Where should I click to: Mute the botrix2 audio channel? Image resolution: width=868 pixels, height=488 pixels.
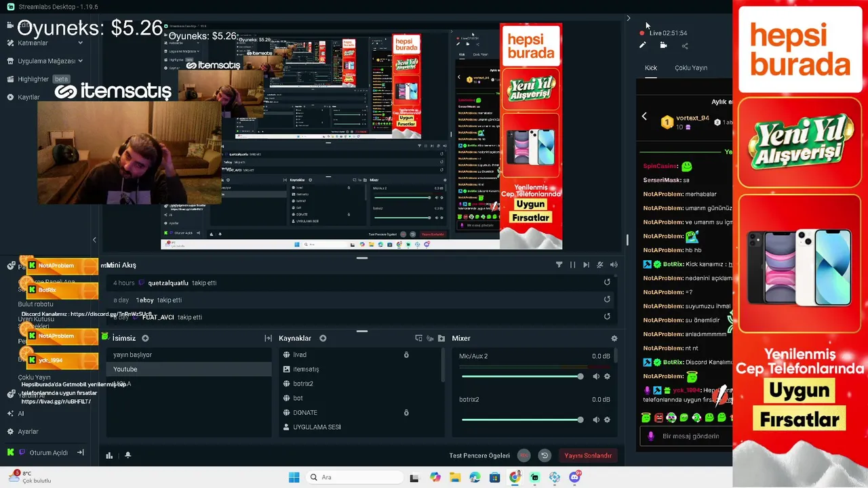(x=596, y=420)
